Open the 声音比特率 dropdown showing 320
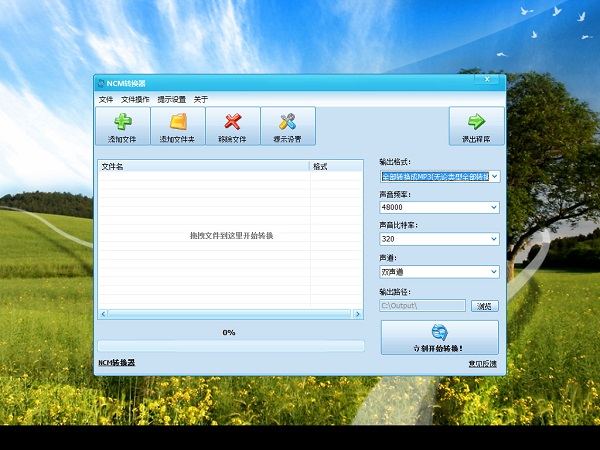600x450 pixels. click(494, 239)
